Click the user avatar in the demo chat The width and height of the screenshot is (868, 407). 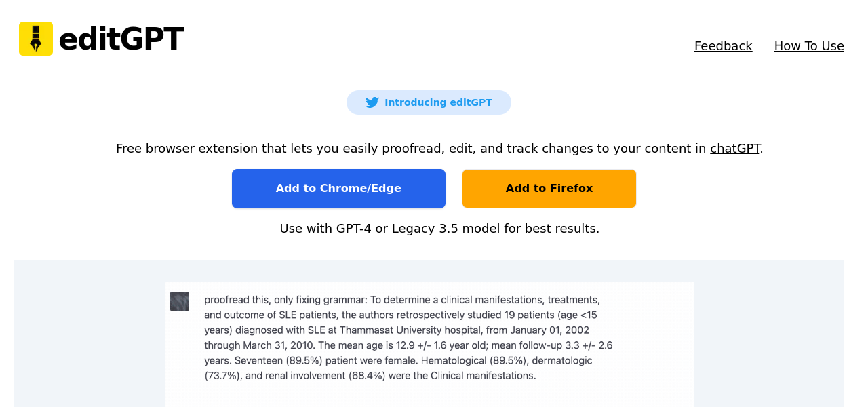click(x=180, y=301)
